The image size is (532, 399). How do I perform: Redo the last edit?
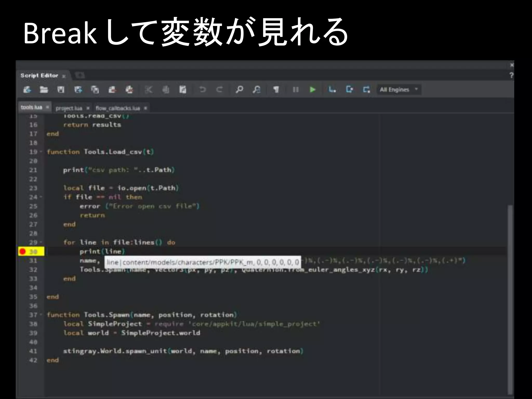[x=220, y=90]
